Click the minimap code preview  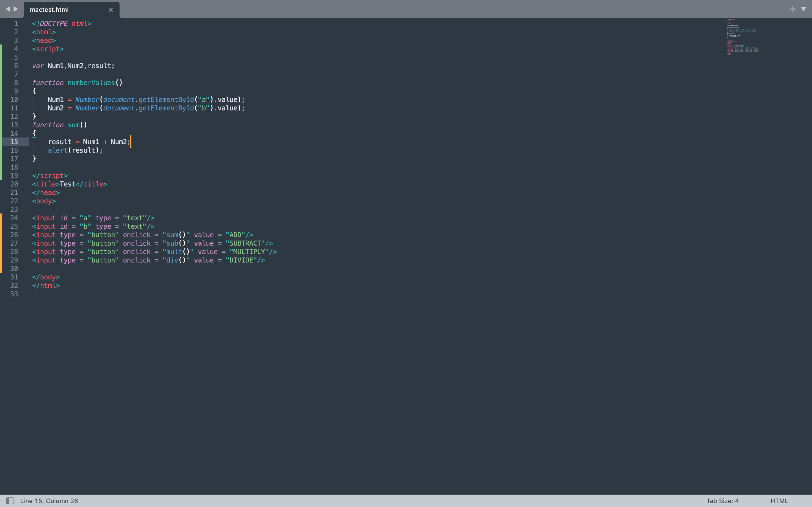click(x=743, y=37)
